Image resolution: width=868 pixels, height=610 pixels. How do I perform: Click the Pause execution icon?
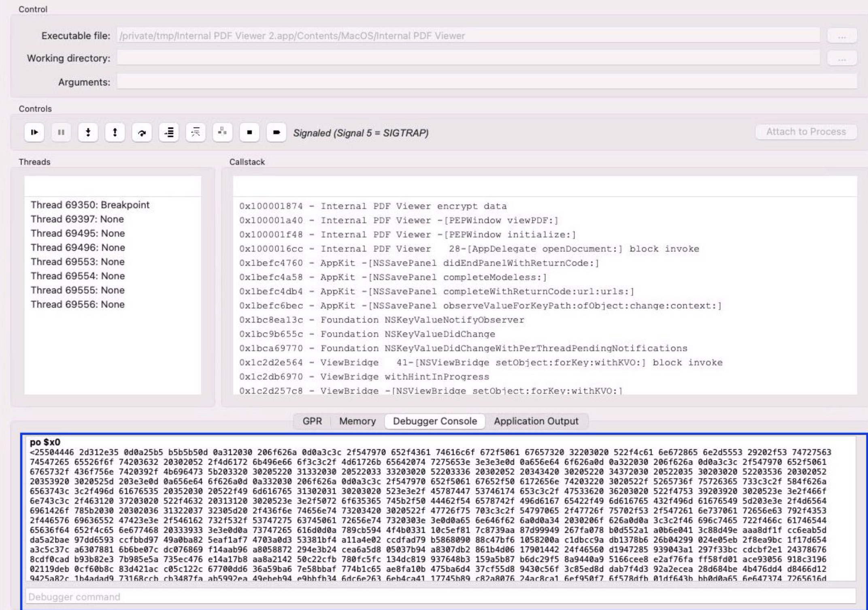(61, 132)
